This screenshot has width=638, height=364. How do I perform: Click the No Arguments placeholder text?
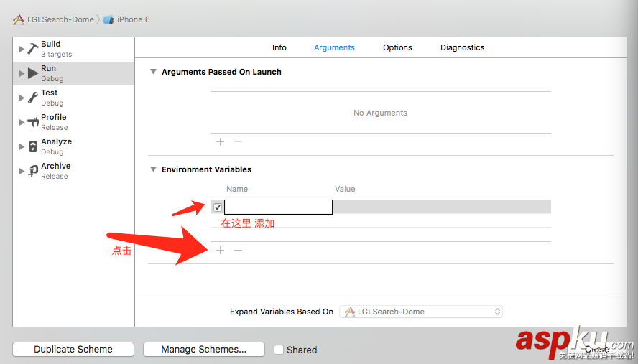point(380,113)
